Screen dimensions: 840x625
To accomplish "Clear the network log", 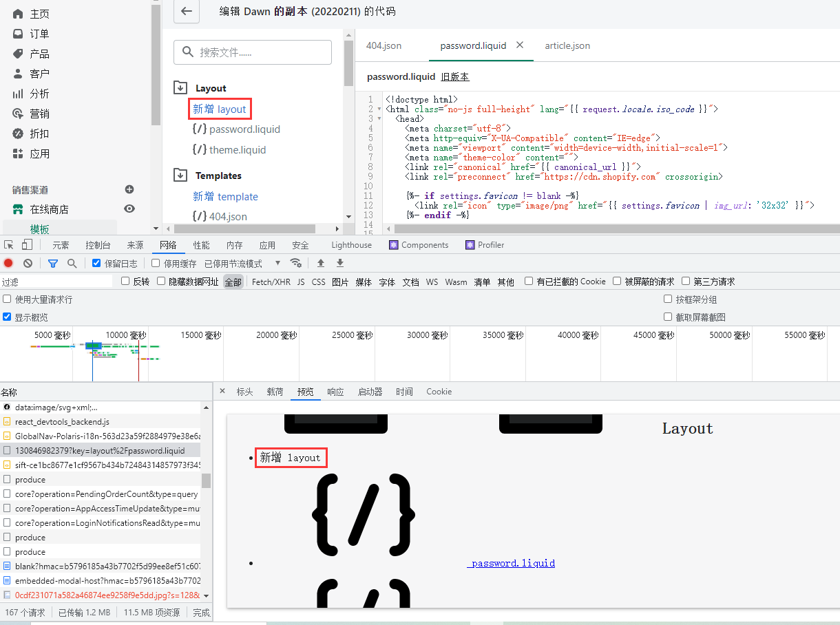I will [28, 263].
